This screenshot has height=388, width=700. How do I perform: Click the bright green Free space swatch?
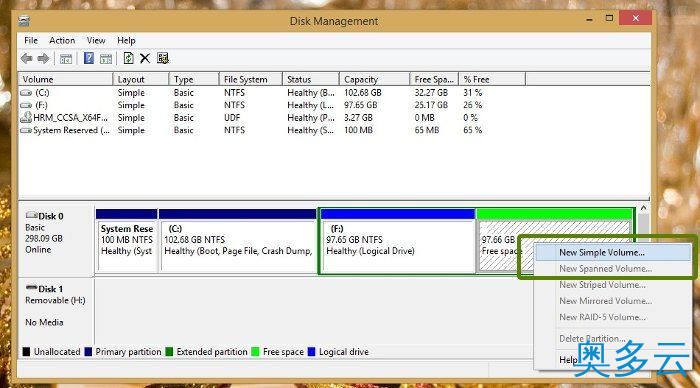coord(255,352)
